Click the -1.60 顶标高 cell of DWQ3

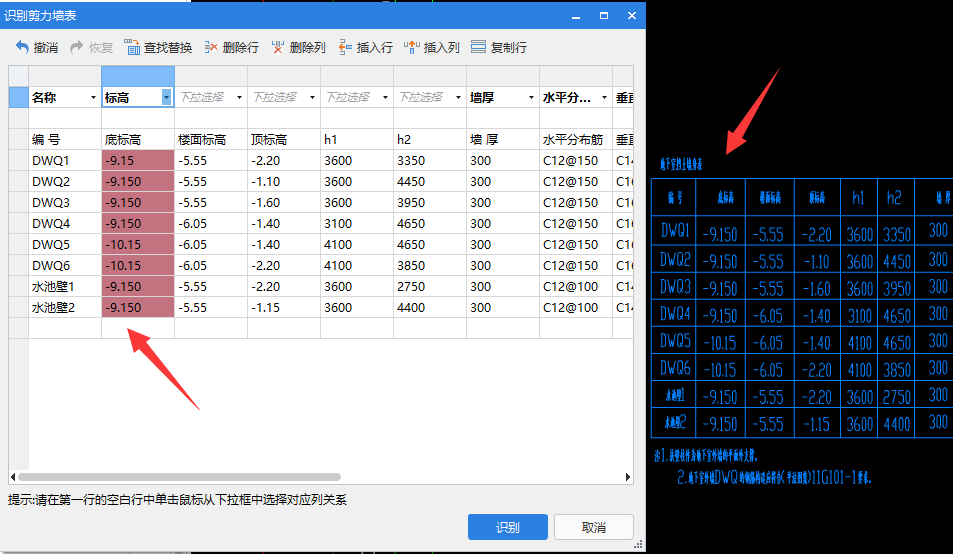(x=284, y=202)
